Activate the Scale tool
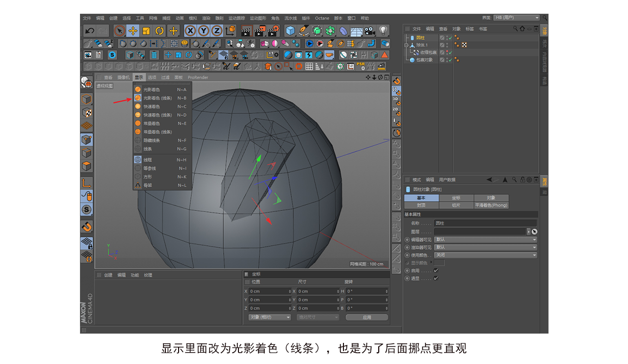This screenshot has height=364, width=628. 146,31
